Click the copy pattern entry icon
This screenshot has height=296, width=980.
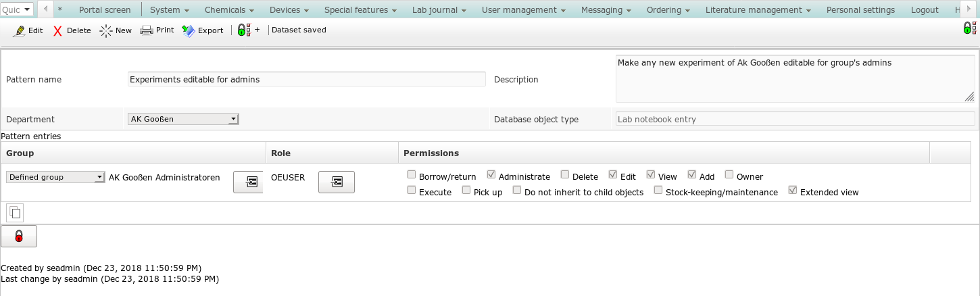click(x=15, y=213)
